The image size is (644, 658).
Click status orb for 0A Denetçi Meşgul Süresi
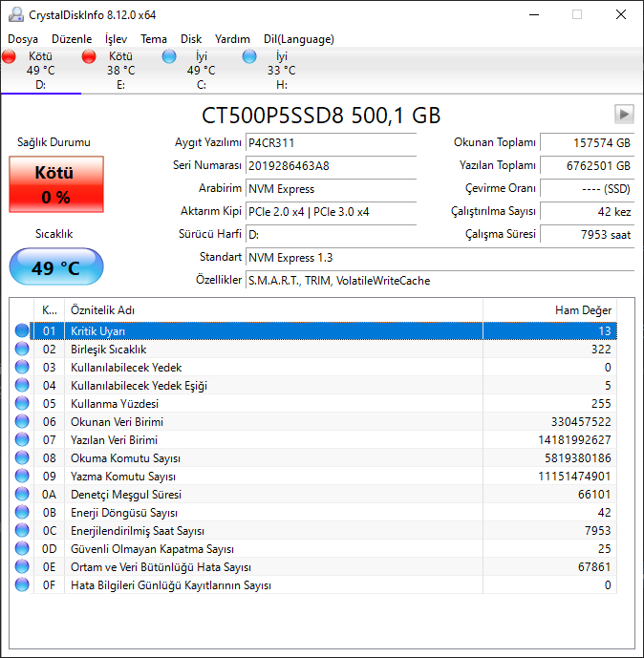click(22, 494)
